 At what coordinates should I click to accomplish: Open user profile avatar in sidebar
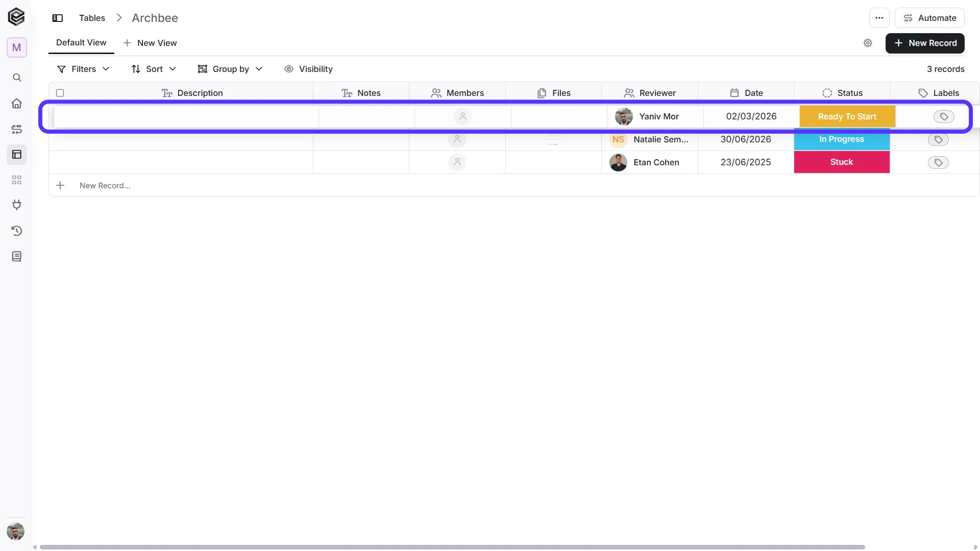coord(16,531)
